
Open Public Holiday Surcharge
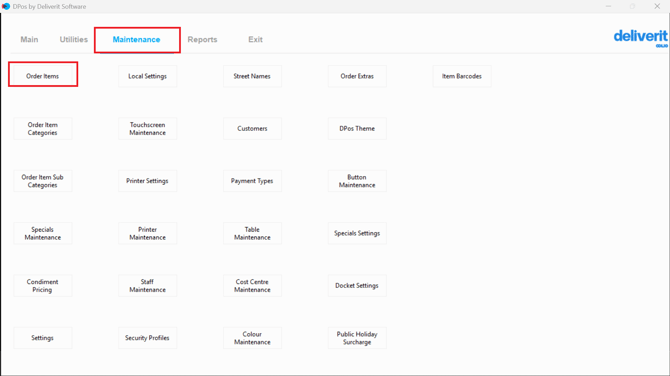coord(357,338)
